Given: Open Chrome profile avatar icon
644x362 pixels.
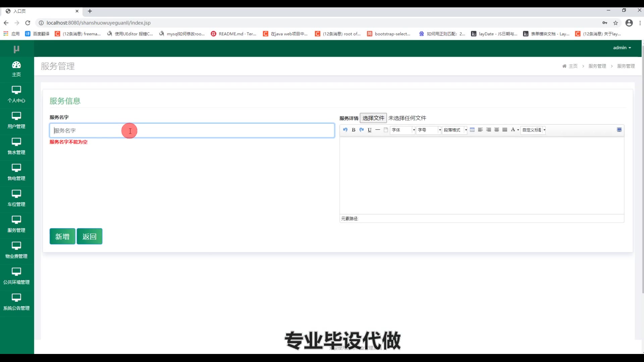Looking at the screenshot, I should point(629,23).
